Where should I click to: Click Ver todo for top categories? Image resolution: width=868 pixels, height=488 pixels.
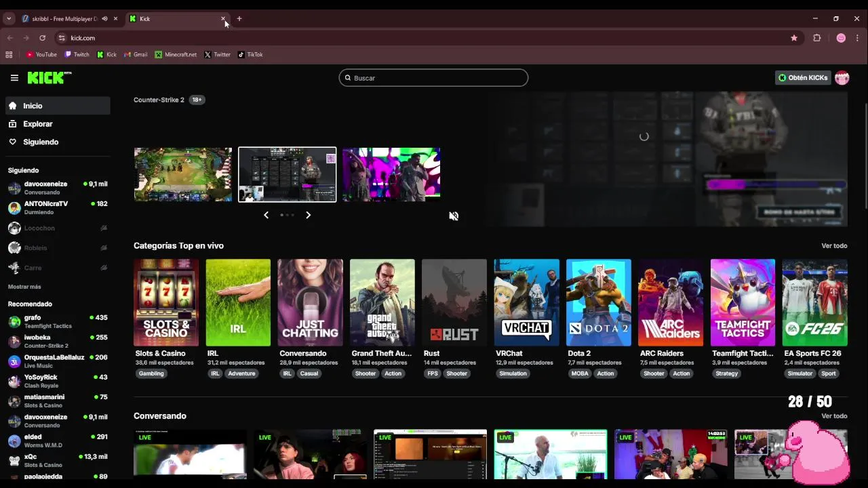click(x=834, y=246)
